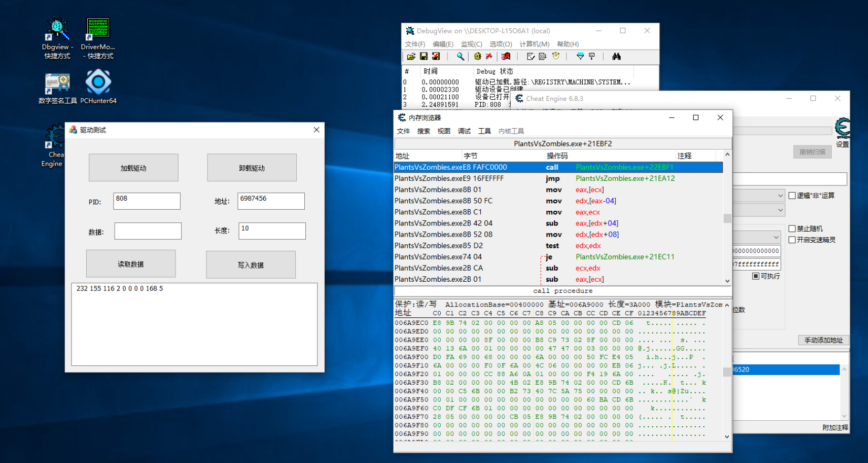Click the red arrow pass-through icon in DebugView
The width and height of the screenshot is (868, 463).
point(489,56)
